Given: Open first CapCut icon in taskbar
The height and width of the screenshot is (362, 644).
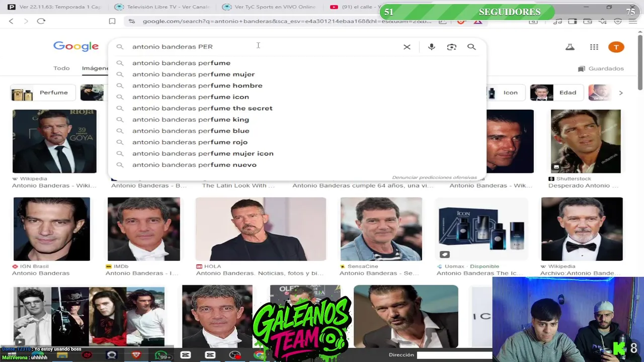Looking at the screenshot, I should click(185, 355).
